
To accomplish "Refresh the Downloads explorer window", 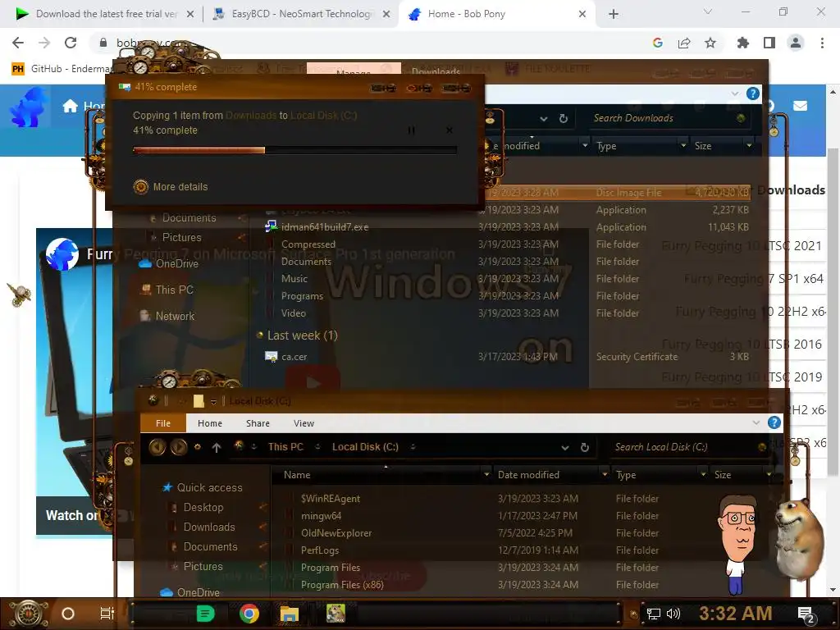I will (563, 118).
